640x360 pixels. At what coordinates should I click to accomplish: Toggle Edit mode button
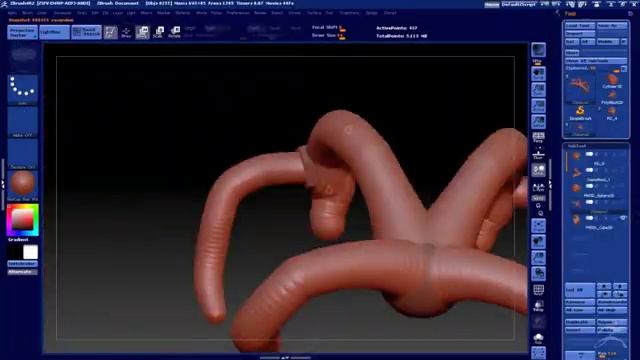(111, 32)
